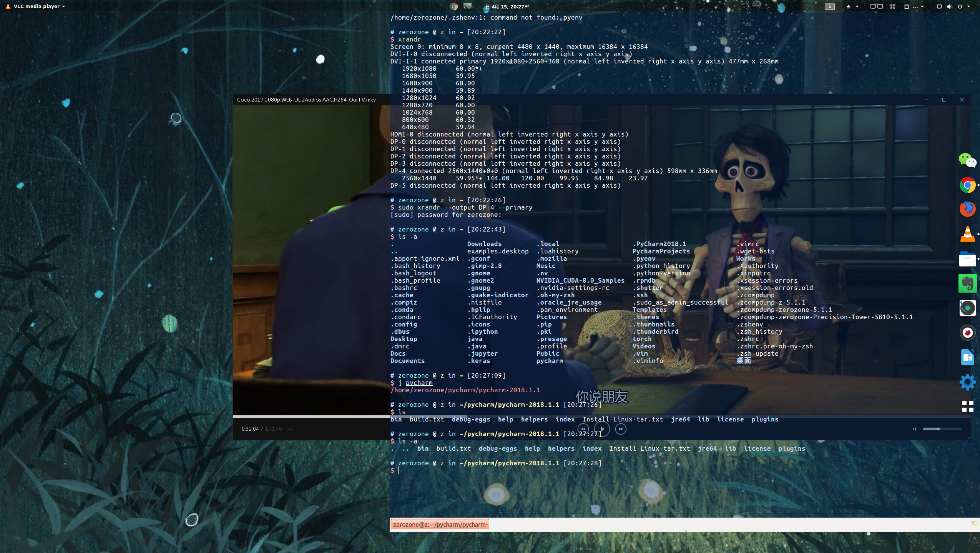The height and width of the screenshot is (553, 980).
Task: Open WeChat from the dock
Action: (x=967, y=160)
